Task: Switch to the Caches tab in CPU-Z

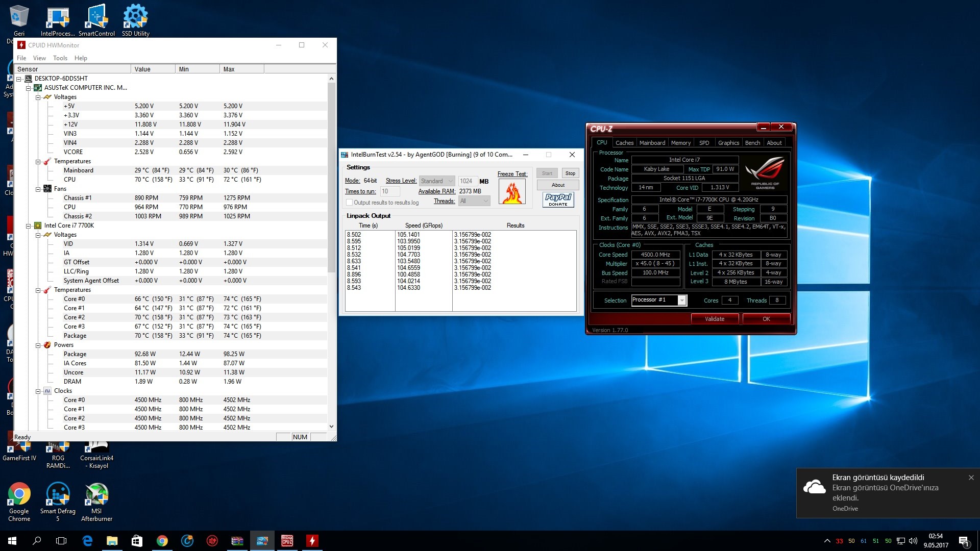Action: (x=624, y=143)
